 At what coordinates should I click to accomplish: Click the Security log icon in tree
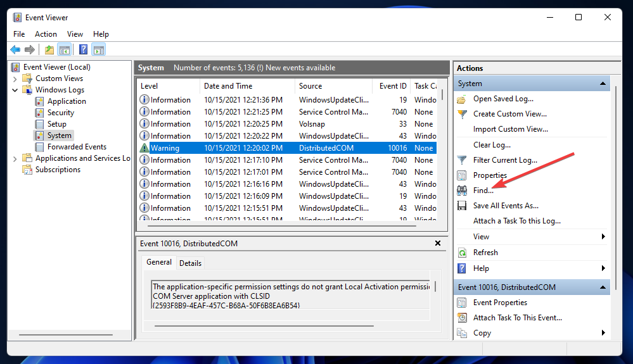point(39,113)
